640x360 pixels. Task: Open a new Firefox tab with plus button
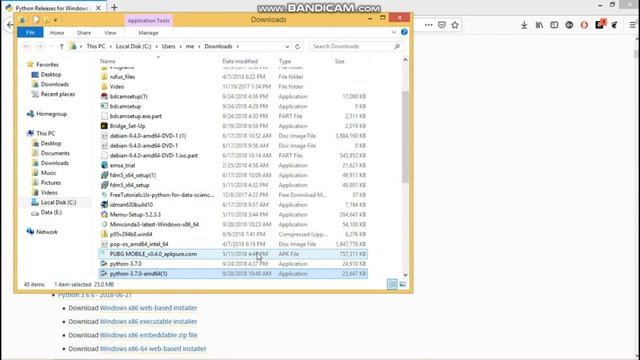[114, 7]
